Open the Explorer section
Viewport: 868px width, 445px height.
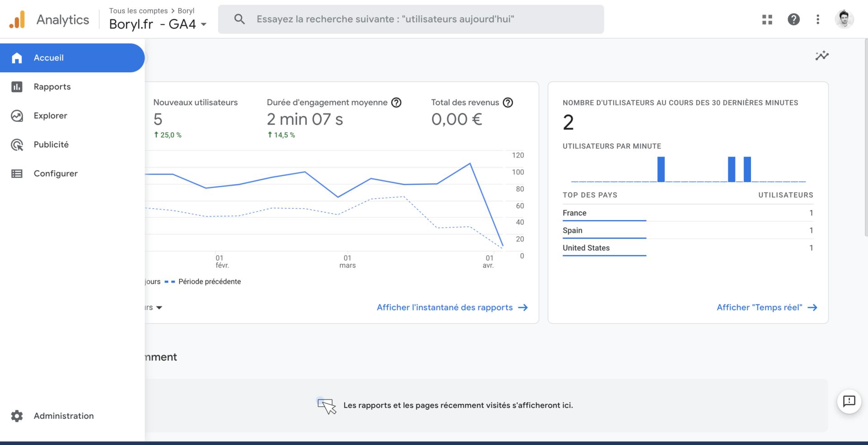(x=50, y=116)
